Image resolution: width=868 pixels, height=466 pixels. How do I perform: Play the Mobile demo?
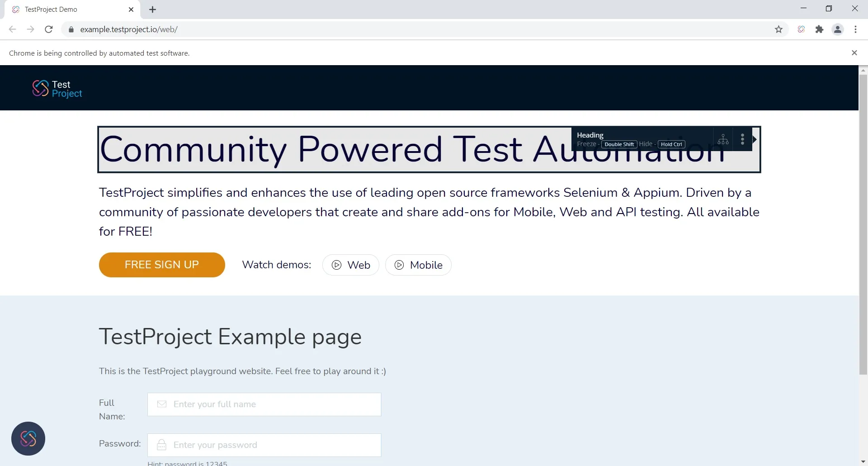coord(418,265)
